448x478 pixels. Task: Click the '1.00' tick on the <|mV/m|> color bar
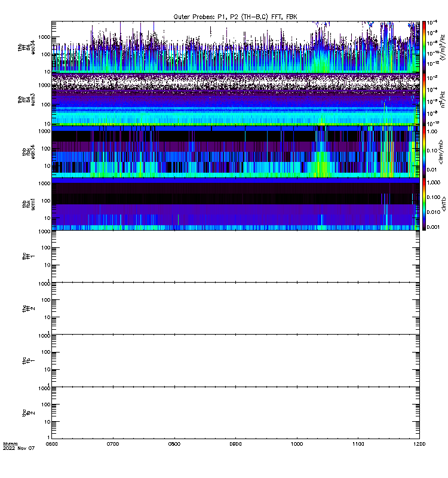tap(432, 131)
